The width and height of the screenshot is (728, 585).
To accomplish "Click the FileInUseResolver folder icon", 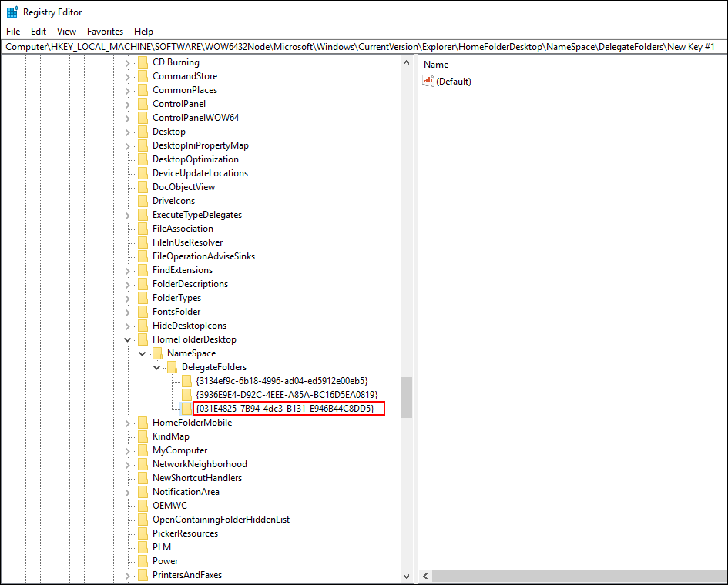I will tap(143, 242).
